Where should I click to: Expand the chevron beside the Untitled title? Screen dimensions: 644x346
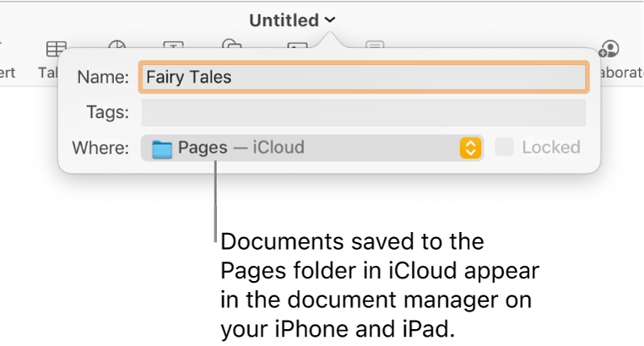[x=330, y=20]
